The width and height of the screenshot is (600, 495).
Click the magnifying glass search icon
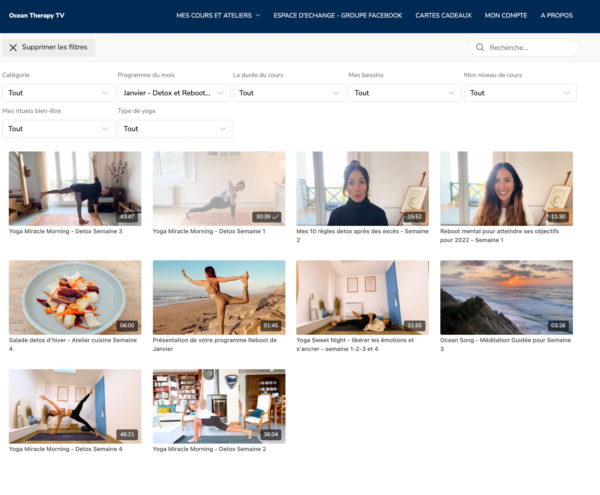point(481,47)
